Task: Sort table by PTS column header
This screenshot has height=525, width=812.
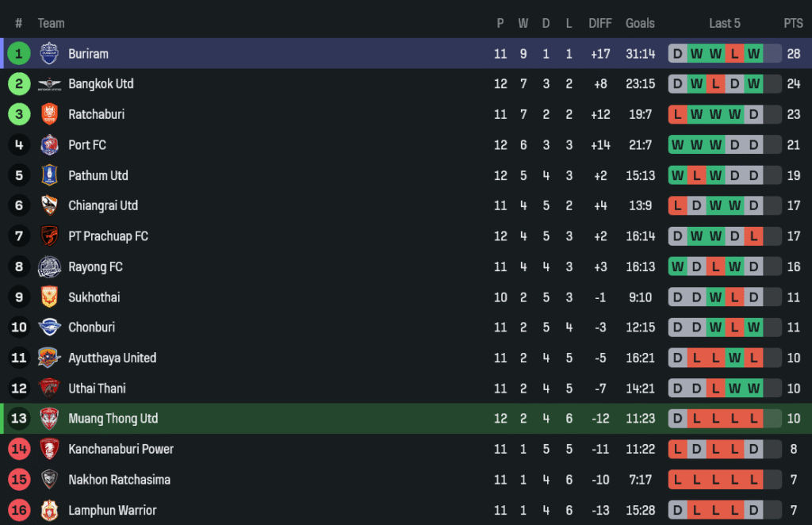Action: [x=793, y=23]
